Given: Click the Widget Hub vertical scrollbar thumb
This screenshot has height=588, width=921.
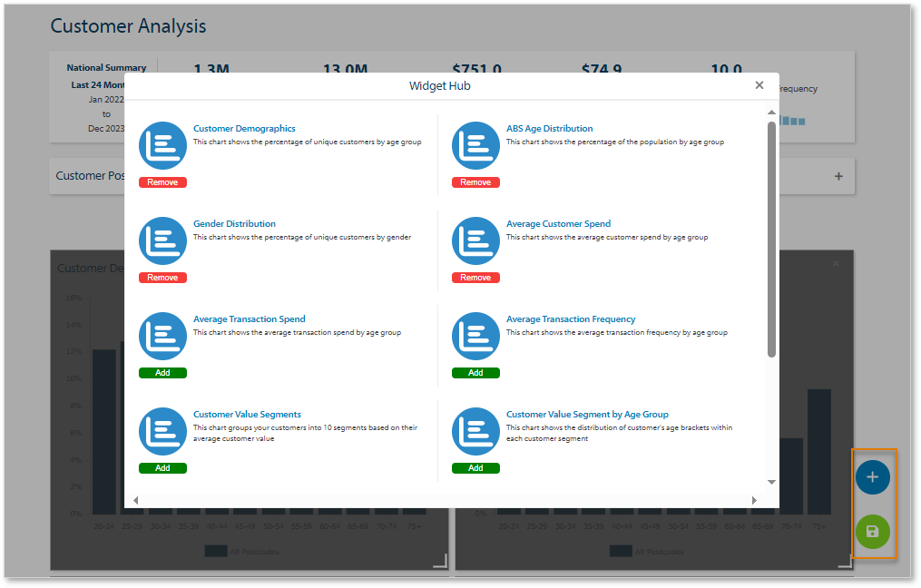Looking at the screenshot, I should point(771,236).
